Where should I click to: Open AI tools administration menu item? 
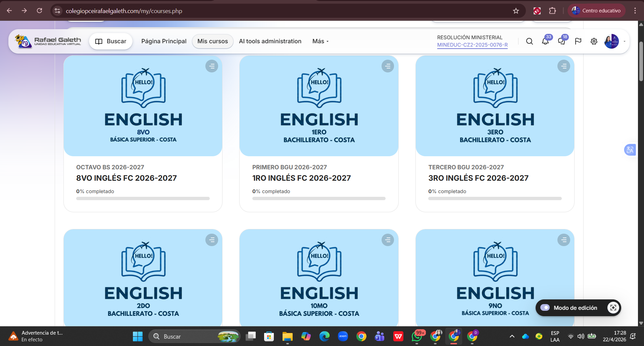pyautogui.click(x=270, y=41)
